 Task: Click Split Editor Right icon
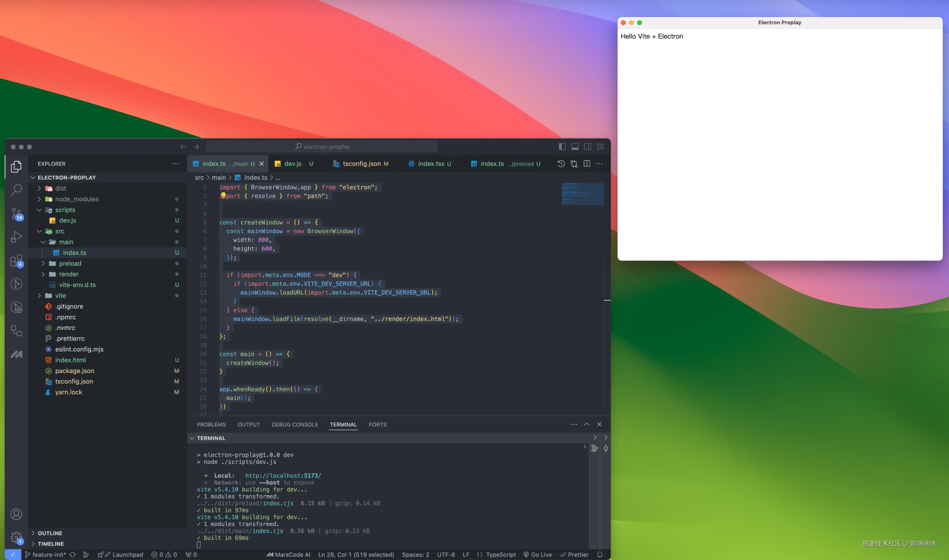(587, 163)
